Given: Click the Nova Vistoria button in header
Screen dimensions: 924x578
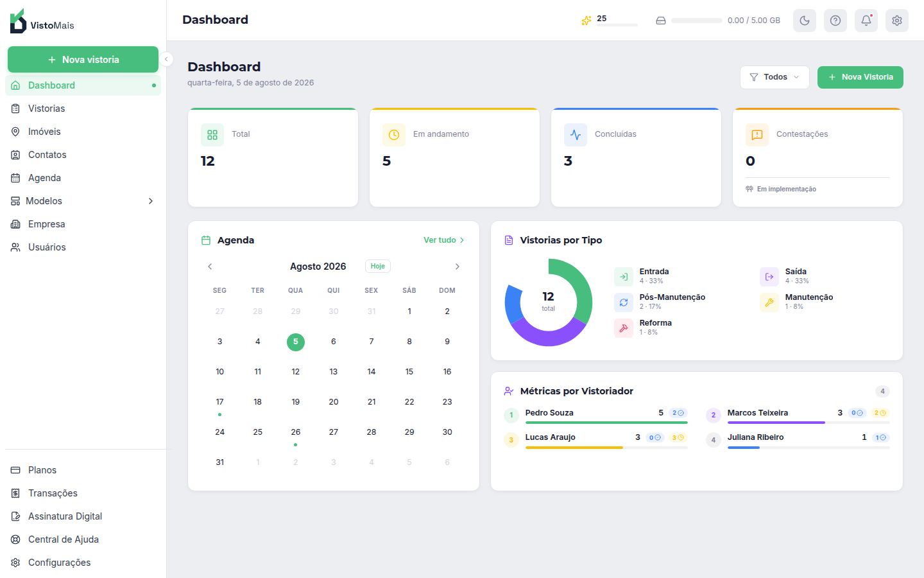Looking at the screenshot, I should tap(860, 77).
